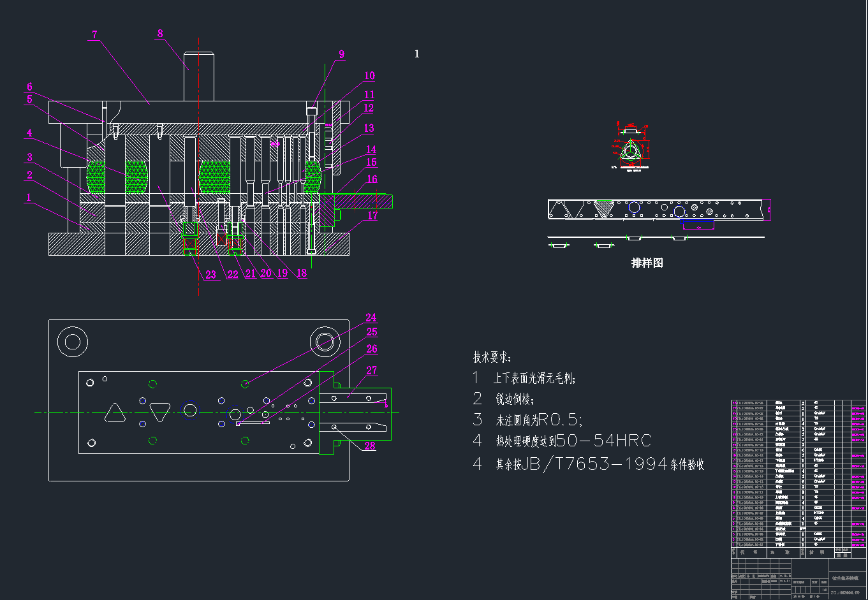868x600 pixels.
Task: Click the green rubber spring on the far left
Action: 96,177
